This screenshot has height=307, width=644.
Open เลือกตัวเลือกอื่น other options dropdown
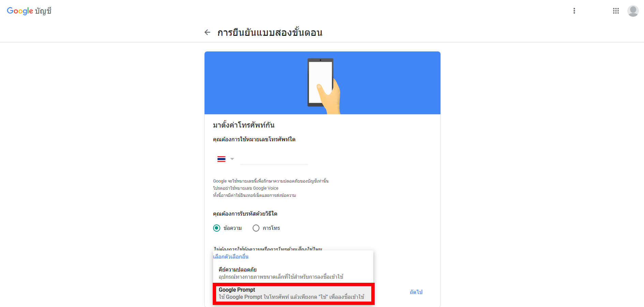click(x=231, y=257)
